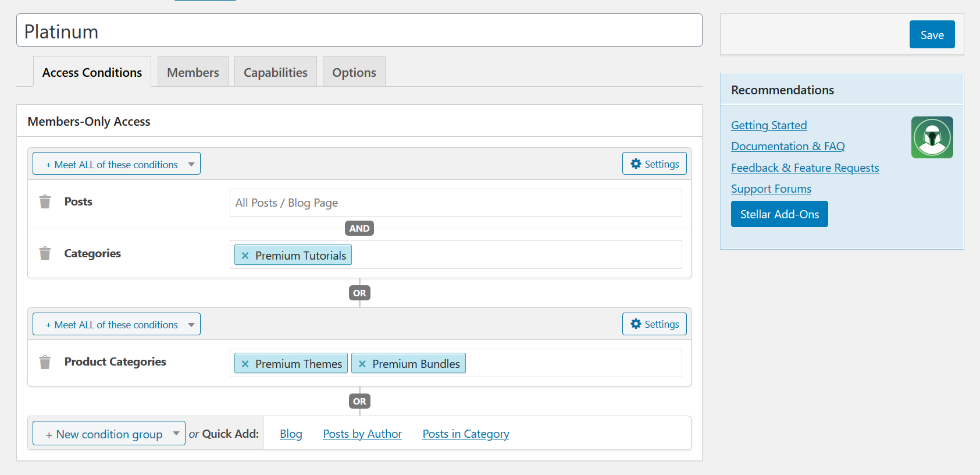
Task: Delete the Product Categories condition trash icon
Action: tap(45, 362)
